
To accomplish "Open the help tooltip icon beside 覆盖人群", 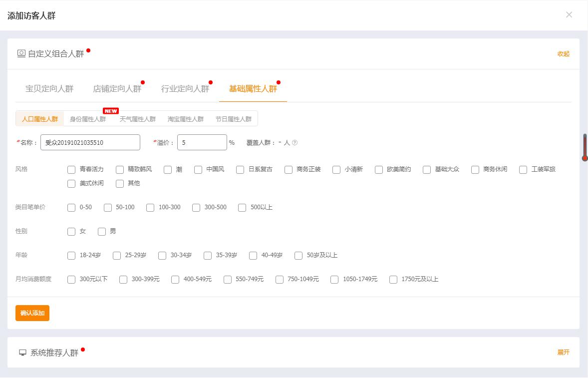I will (294, 142).
